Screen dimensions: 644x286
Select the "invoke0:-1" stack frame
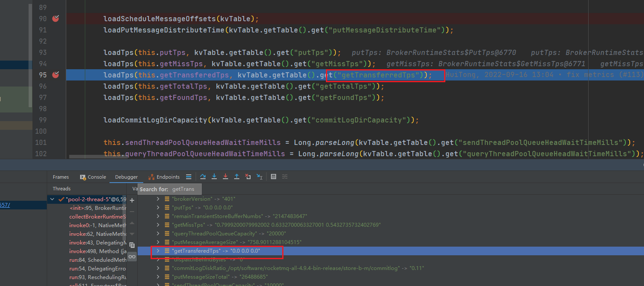pyautogui.click(x=97, y=225)
